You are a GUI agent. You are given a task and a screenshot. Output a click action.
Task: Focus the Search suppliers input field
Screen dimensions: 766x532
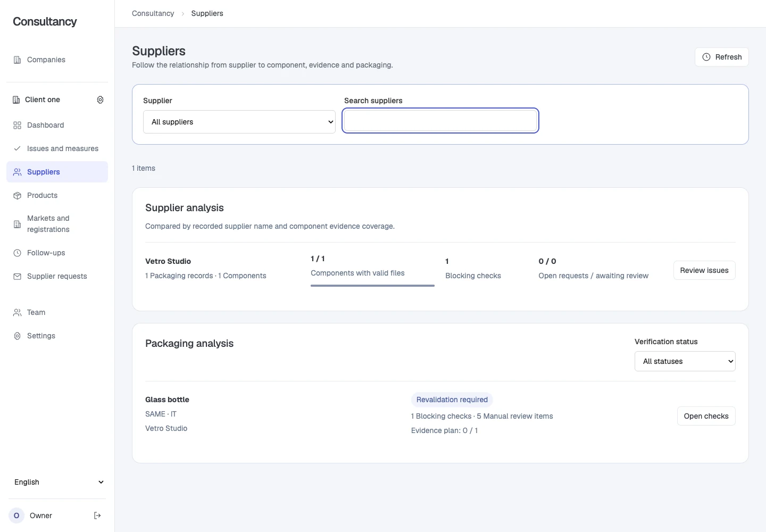point(440,120)
